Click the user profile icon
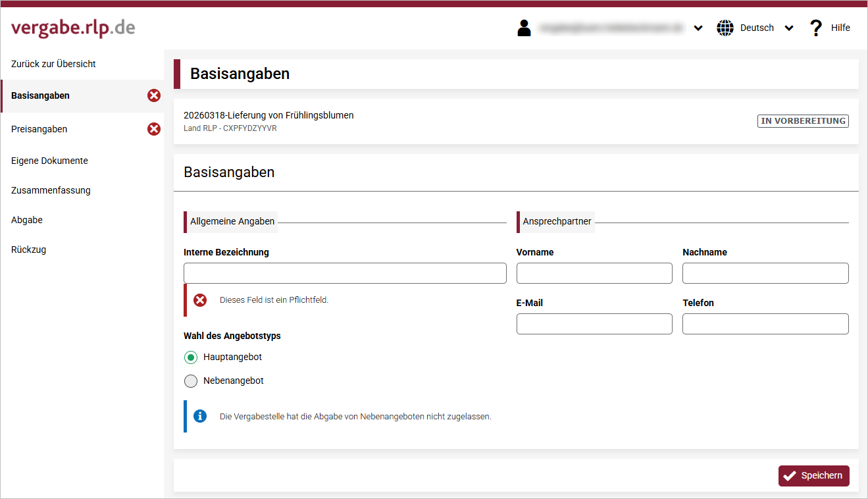868x499 pixels. [524, 28]
